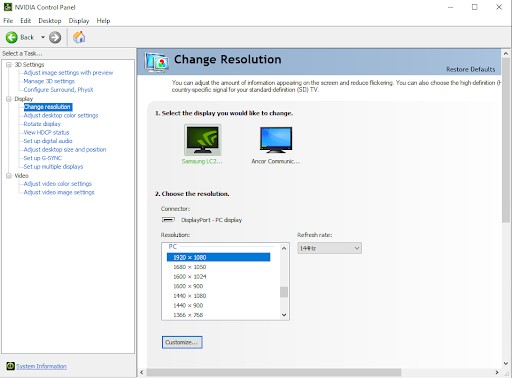Open Adjust image settings with preview

pyautogui.click(x=68, y=73)
